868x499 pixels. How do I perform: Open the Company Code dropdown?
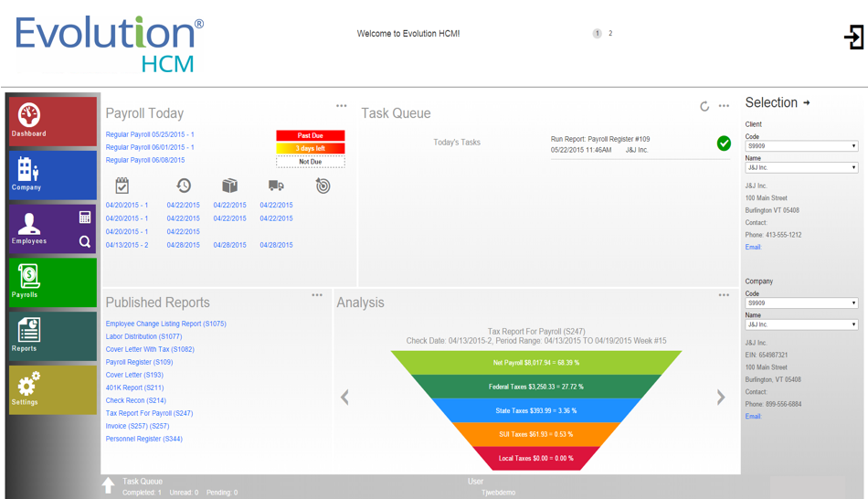[x=801, y=303]
